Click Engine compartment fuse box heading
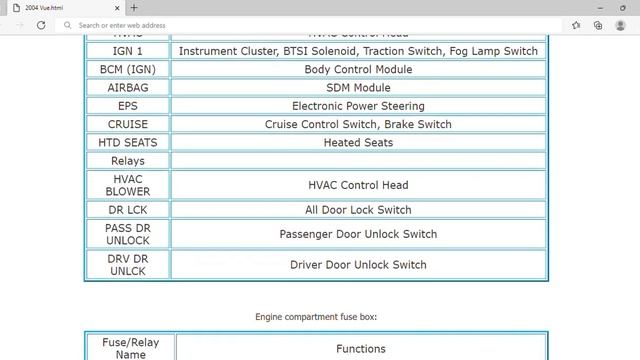This screenshot has width=640, height=360. pos(316,317)
